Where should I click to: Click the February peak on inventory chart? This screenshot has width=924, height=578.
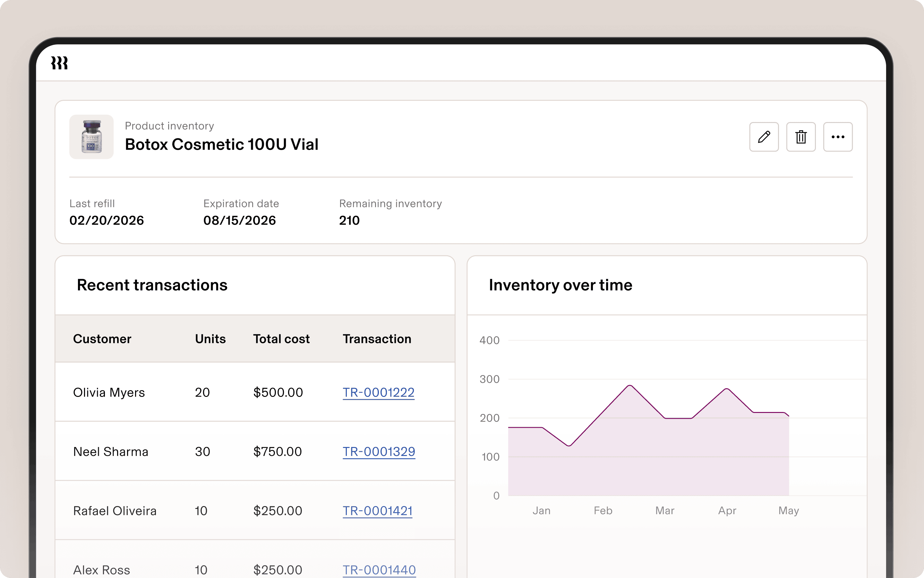pyautogui.click(x=629, y=386)
